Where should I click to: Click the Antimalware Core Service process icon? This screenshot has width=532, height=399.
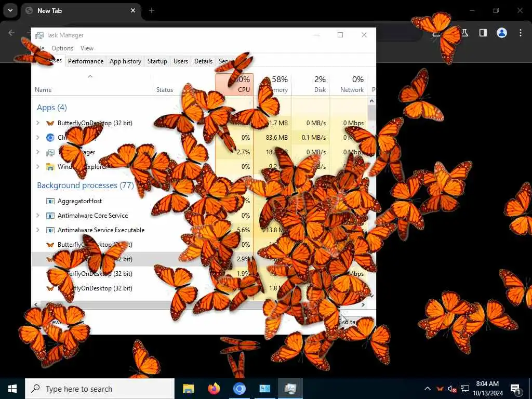click(50, 216)
